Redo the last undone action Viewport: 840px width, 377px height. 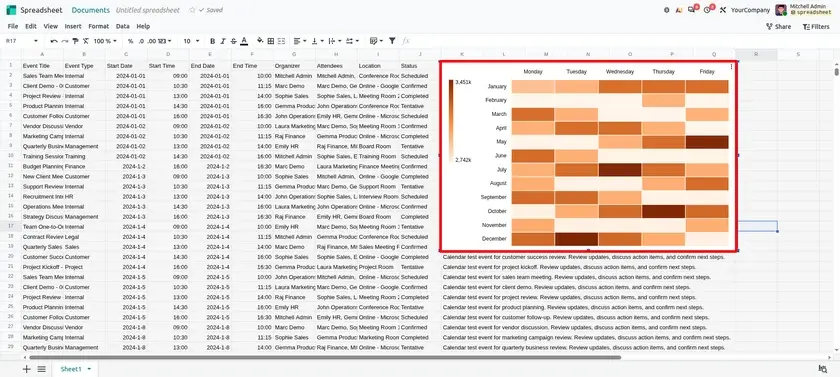click(64, 41)
